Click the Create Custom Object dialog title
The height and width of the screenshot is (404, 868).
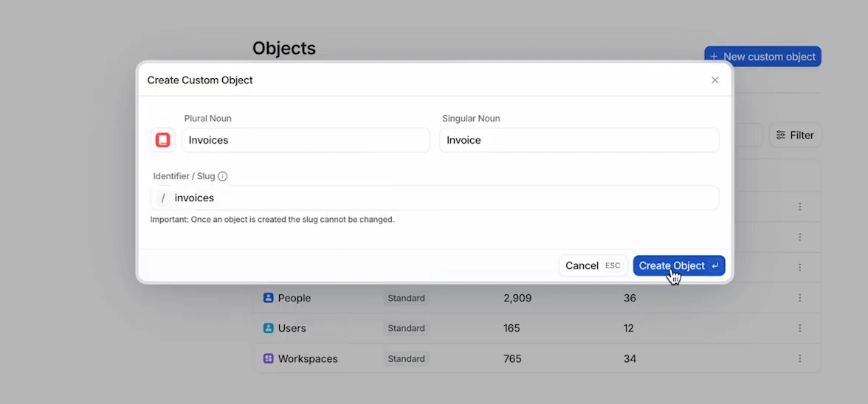coord(200,80)
